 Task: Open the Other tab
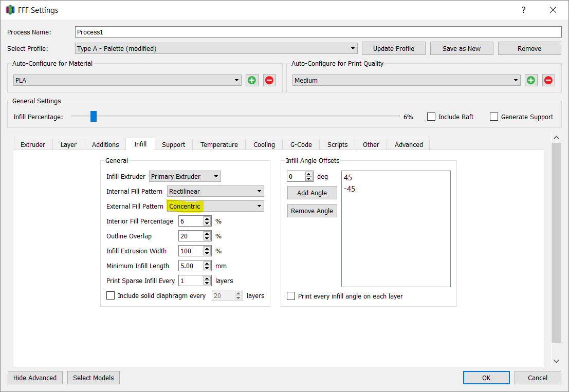coord(371,144)
